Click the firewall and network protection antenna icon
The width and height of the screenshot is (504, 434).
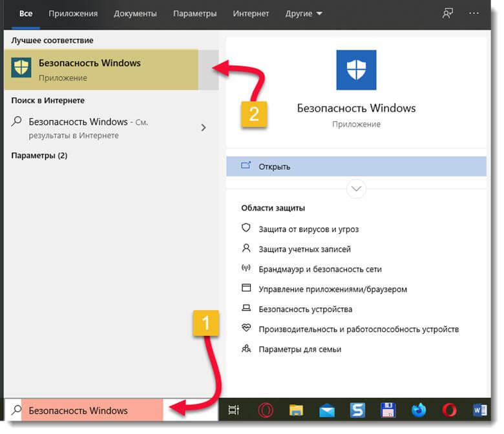point(246,268)
